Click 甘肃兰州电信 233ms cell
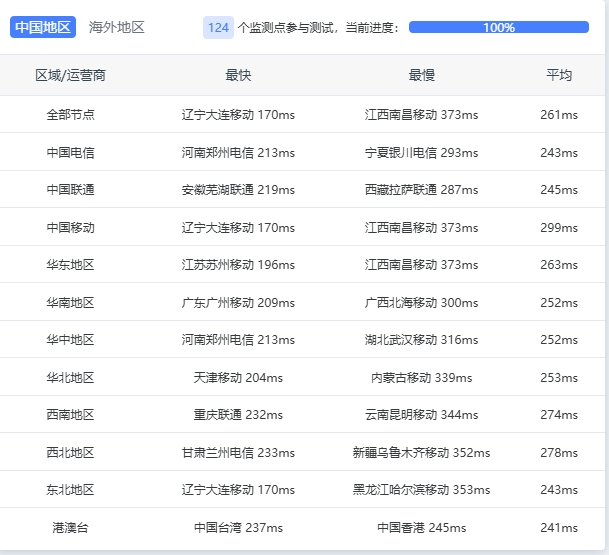This screenshot has width=609, height=555. 238,452
